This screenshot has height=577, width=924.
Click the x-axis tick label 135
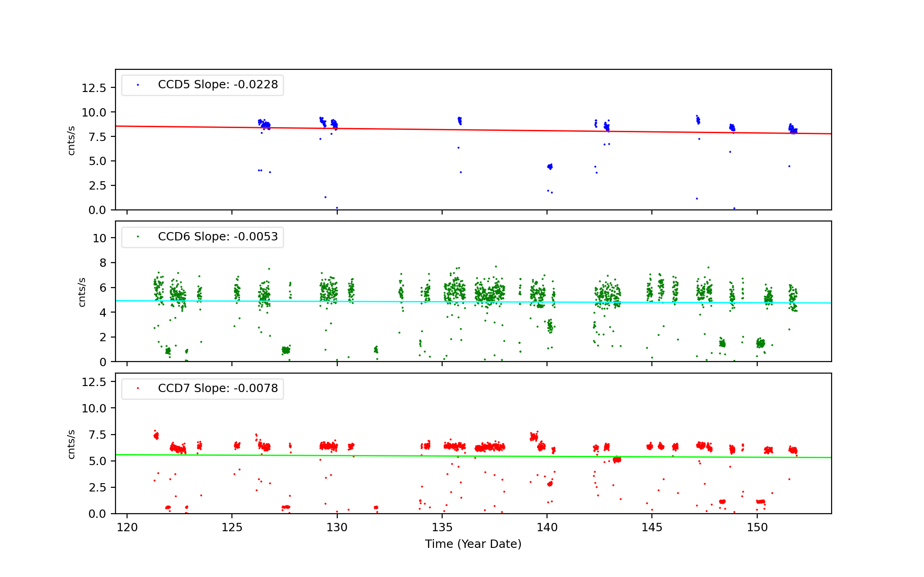pyautogui.click(x=442, y=528)
